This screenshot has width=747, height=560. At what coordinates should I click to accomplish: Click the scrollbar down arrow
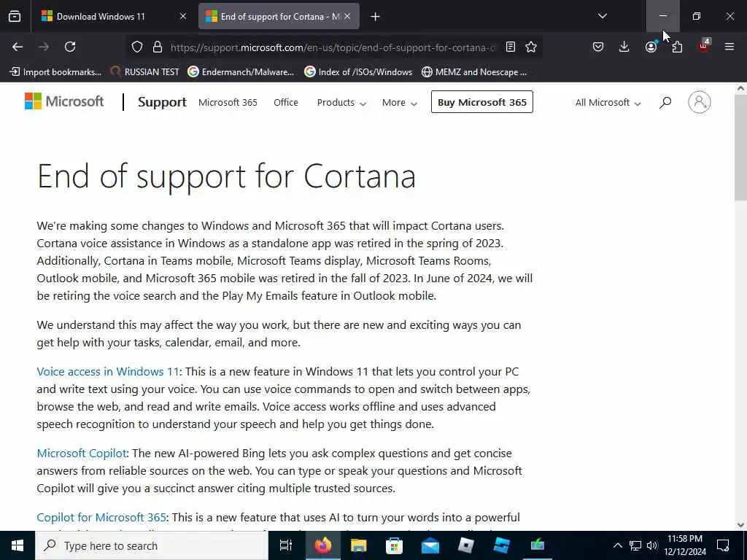pos(741,525)
